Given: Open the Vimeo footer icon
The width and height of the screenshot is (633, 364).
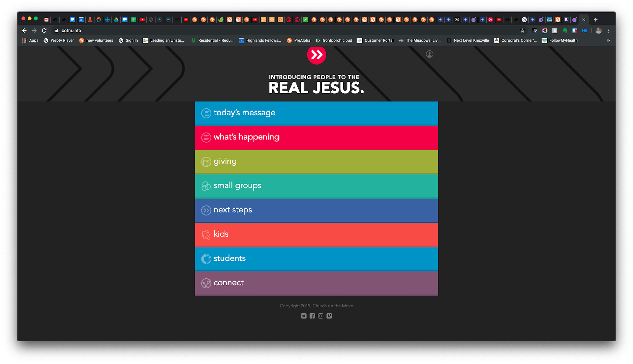Looking at the screenshot, I should 329,316.
